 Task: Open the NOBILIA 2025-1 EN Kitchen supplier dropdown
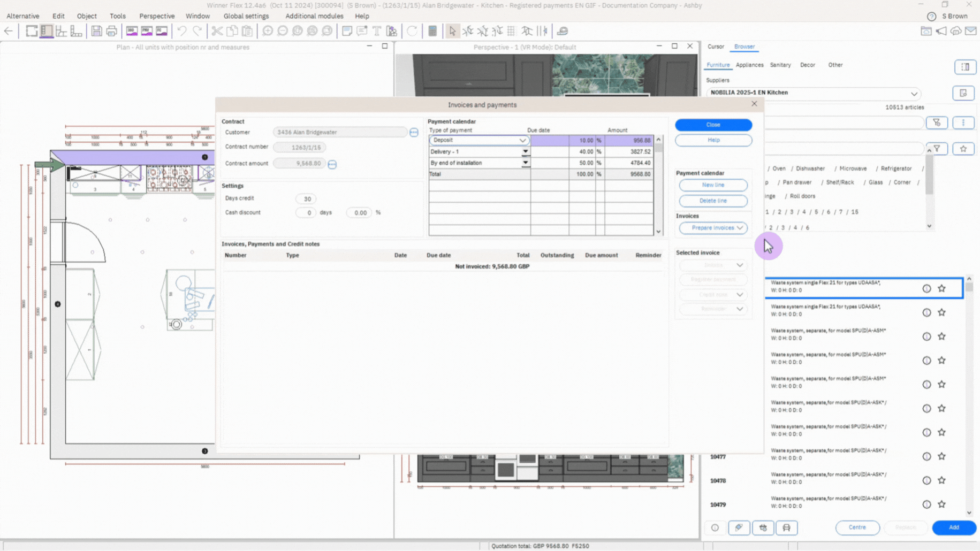914,93
